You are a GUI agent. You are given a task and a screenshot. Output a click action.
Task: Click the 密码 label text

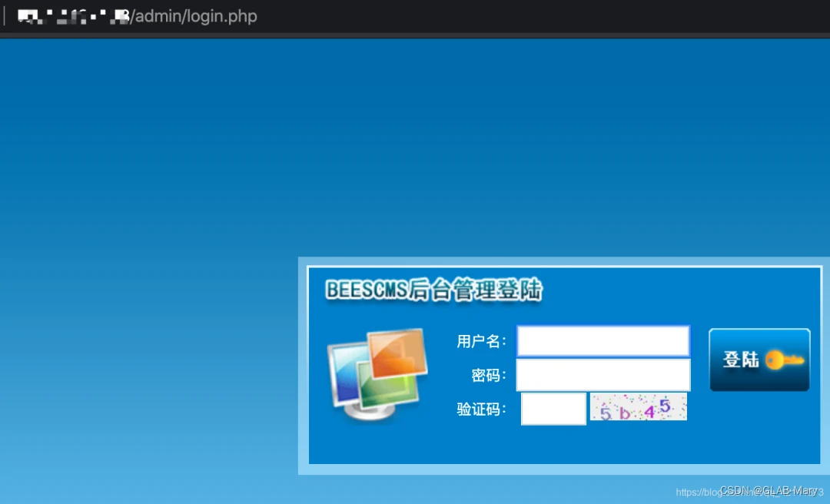[488, 376]
